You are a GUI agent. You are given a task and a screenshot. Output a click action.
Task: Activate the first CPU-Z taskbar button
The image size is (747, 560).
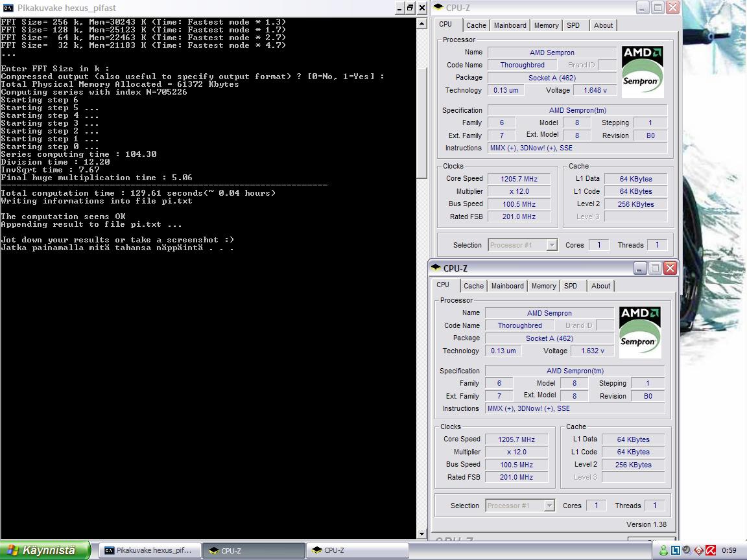253,550
